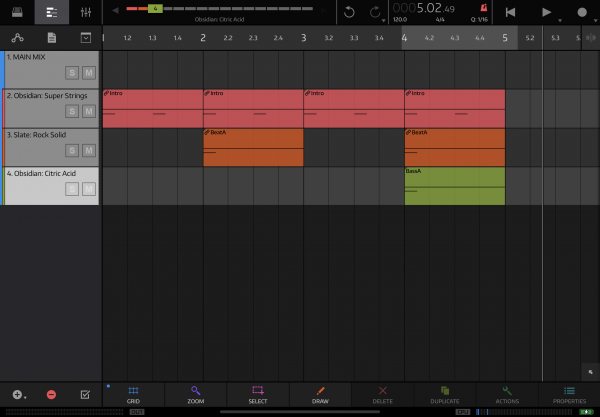
Task: Open the routing nodes icon
Action: tap(17, 37)
